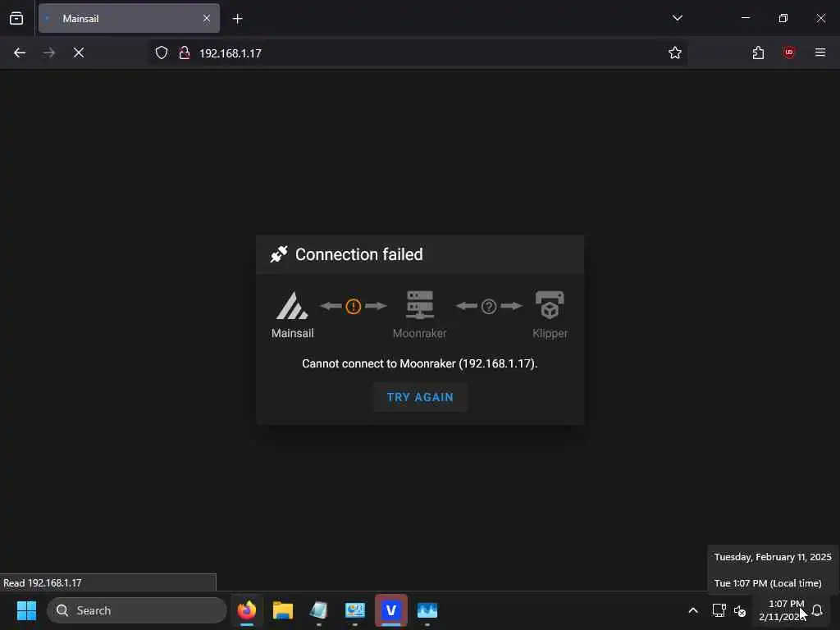Screen dimensions: 840x630
Task: Click the Connection failed heading
Action: pos(359,254)
